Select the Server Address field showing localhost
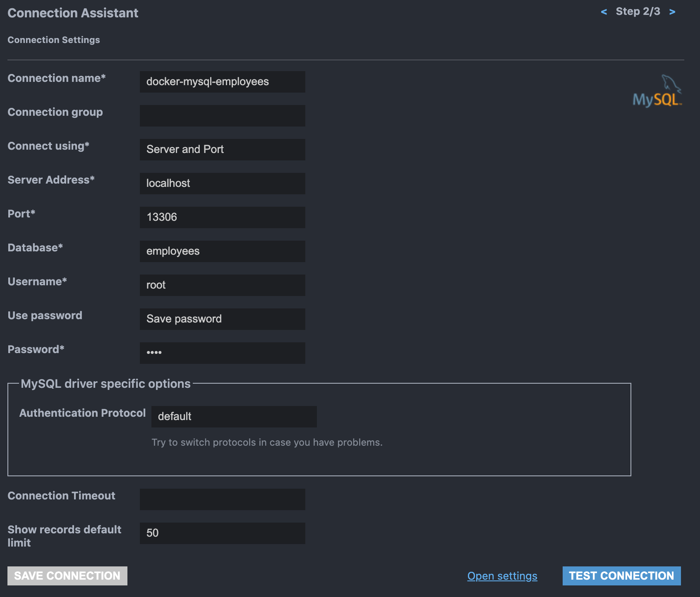Image resolution: width=700 pixels, height=597 pixels. [222, 183]
